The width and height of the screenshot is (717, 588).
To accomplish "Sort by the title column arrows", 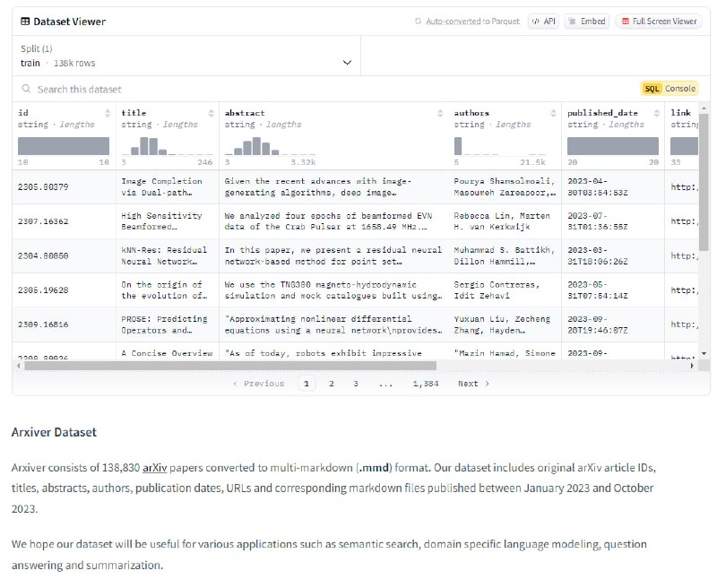I will click(x=212, y=113).
